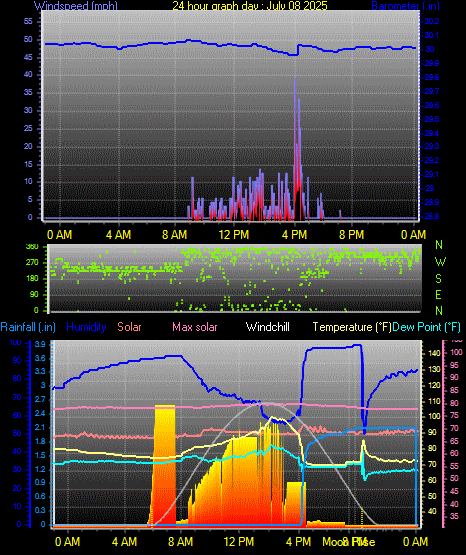
Task: Click the 180 value on the wind direction axis
Action: pos(32,278)
